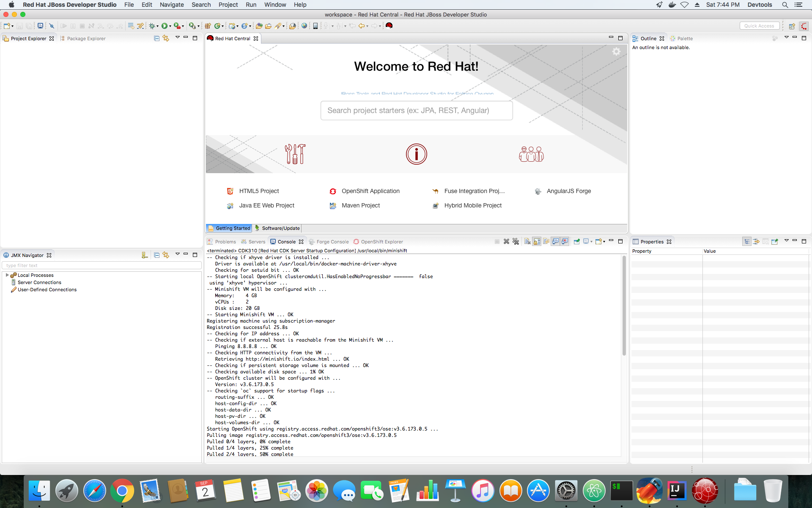Click the Red Hat Central hat icon
Viewport: 812px width, 508px height.
tap(389, 26)
